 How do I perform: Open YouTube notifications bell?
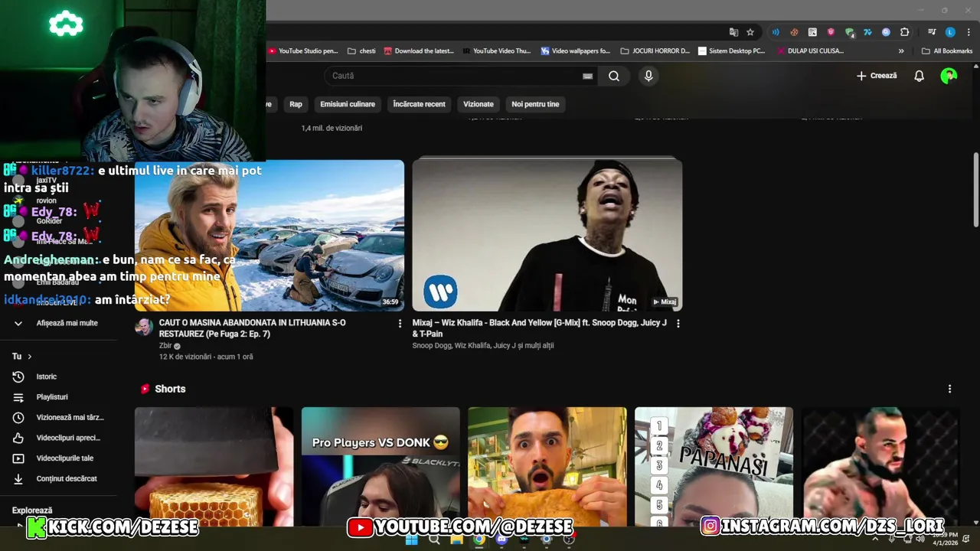pyautogui.click(x=919, y=76)
